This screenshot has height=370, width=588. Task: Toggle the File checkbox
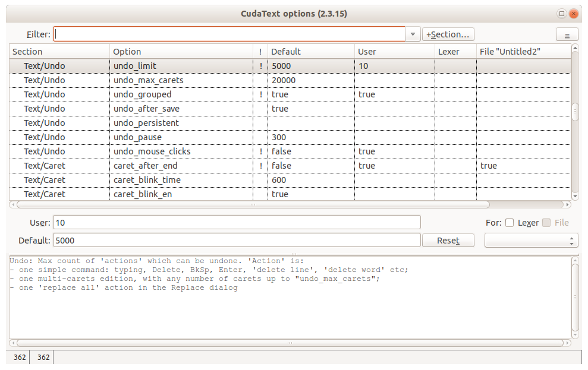546,223
